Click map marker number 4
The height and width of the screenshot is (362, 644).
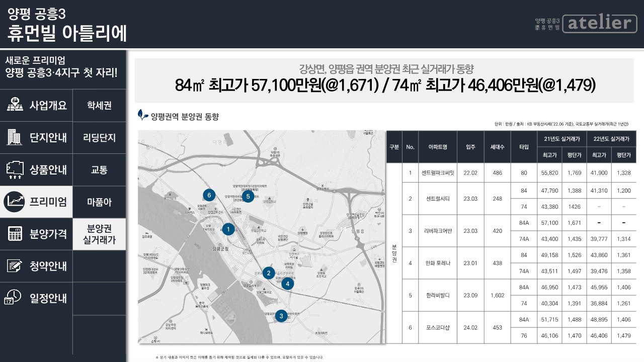[x=287, y=284]
